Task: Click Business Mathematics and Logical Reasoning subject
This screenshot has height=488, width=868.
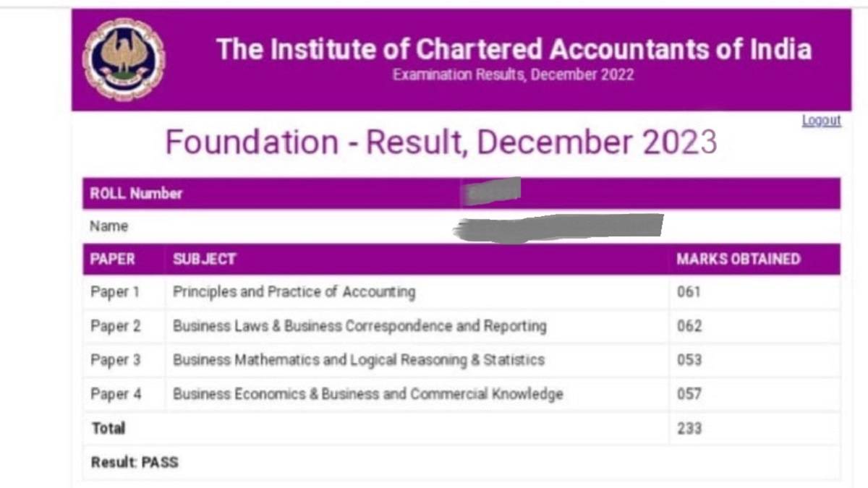Action: coord(357,360)
